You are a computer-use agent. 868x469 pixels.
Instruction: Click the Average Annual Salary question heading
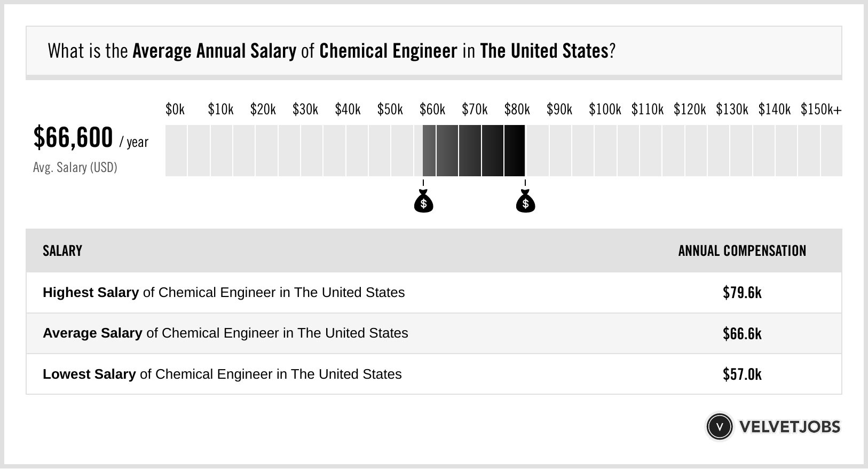tap(332, 51)
